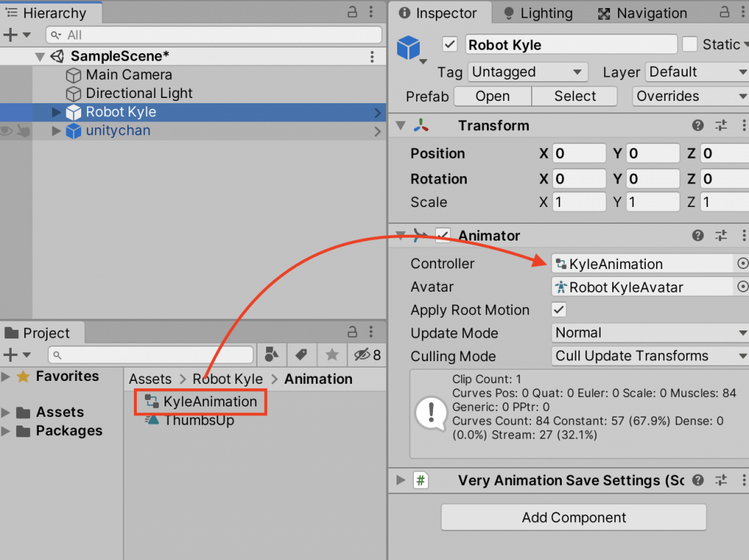Expand Very Animation Save Settings component
The width and height of the screenshot is (749, 560).
401,480
